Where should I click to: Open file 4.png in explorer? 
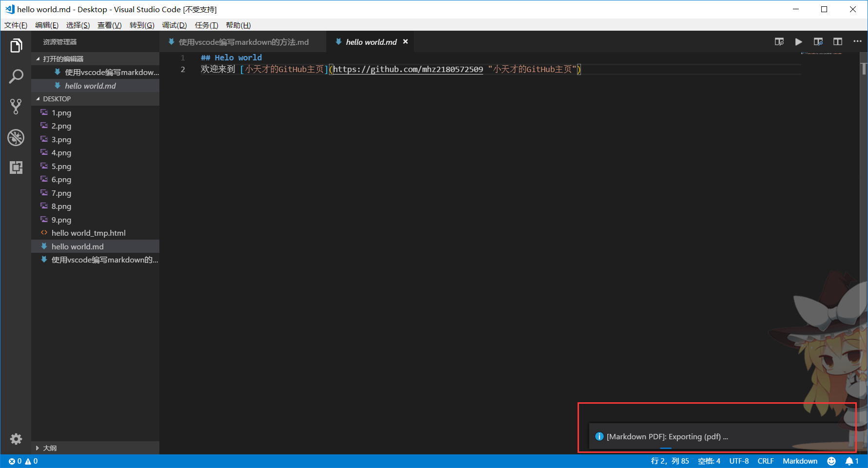[x=96, y=152]
